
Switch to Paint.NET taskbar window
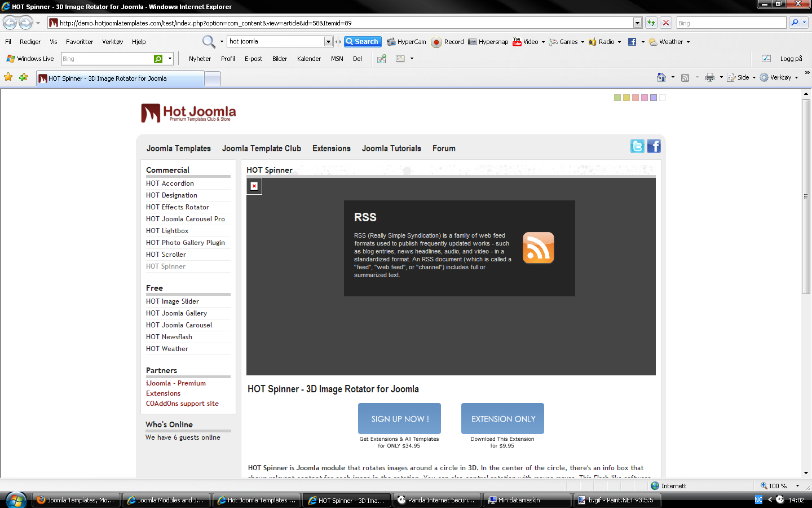tap(617, 500)
